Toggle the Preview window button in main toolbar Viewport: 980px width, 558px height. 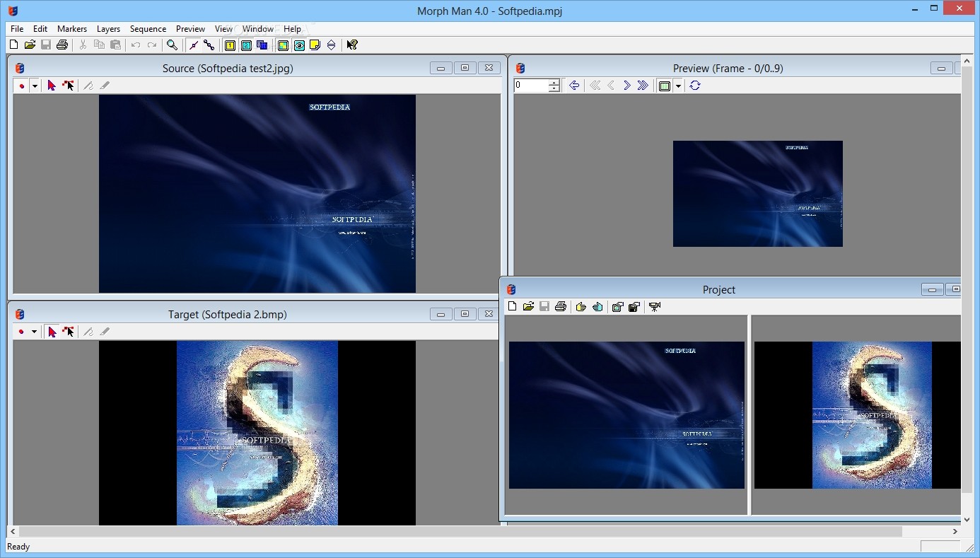click(x=283, y=45)
